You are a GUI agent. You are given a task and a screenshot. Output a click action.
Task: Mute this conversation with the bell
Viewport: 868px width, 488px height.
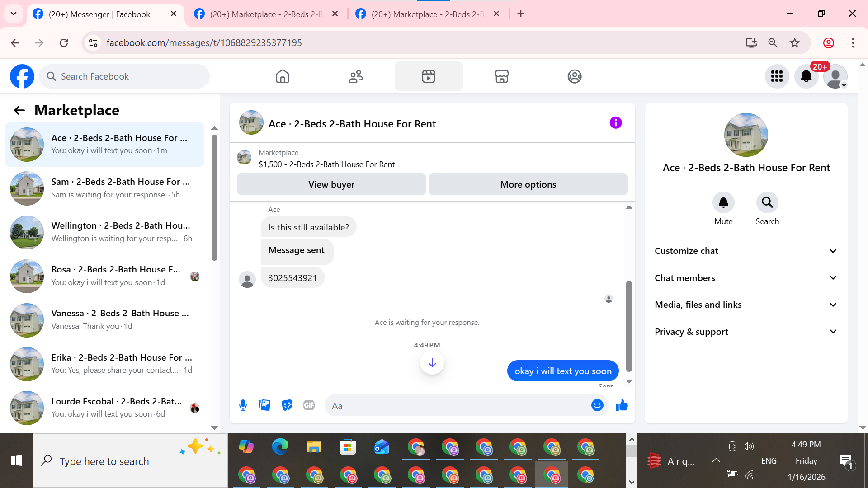coord(723,202)
